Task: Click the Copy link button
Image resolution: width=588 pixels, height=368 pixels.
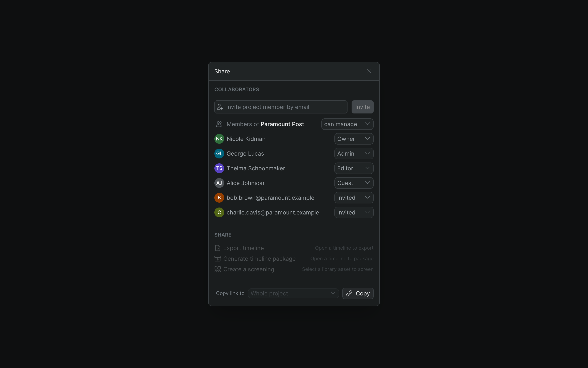Action: click(x=358, y=293)
